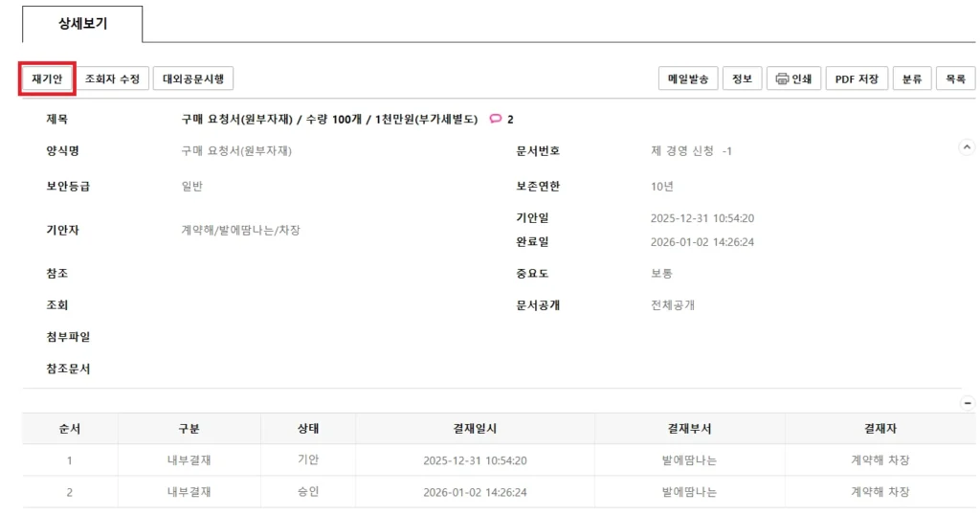Click the 분류 button

(912, 78)
